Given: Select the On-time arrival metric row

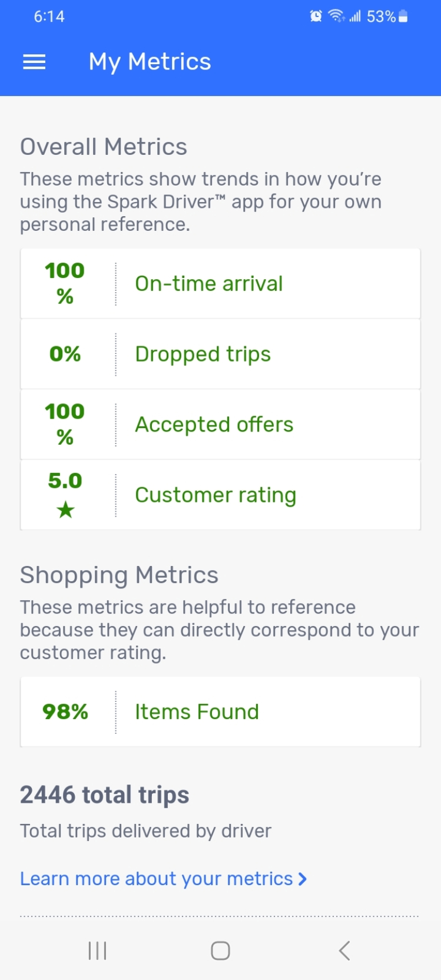Looking at the screenshot, I should (220, 284).
